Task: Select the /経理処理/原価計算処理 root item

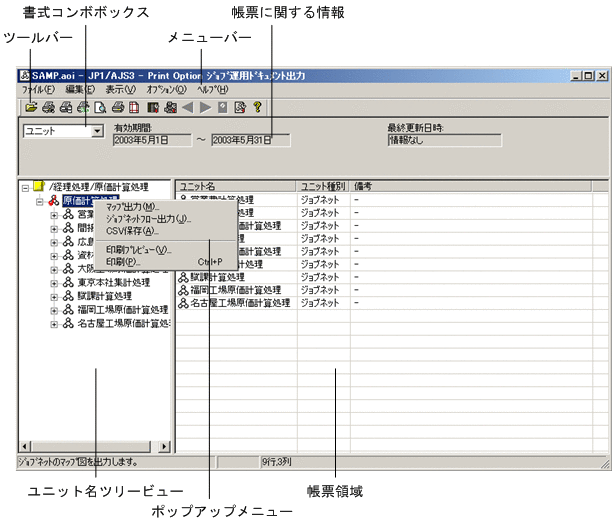Action: [x=98, y=187]
